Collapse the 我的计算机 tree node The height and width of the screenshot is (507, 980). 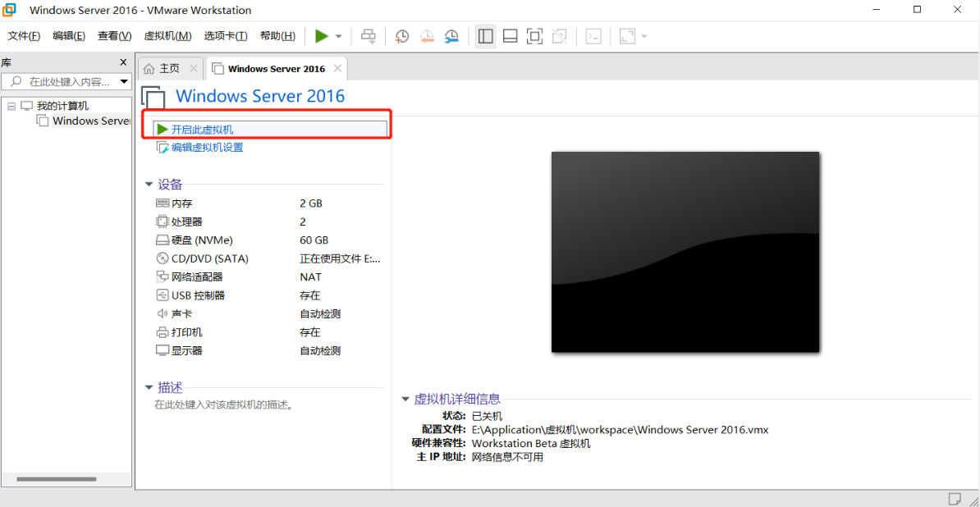point(11,106)
